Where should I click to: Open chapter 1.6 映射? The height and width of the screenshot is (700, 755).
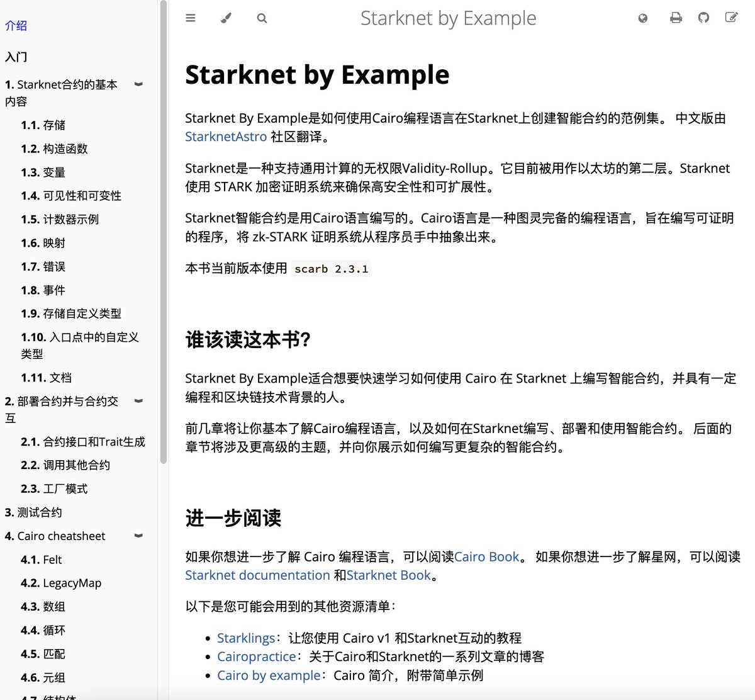coord(43,243)
